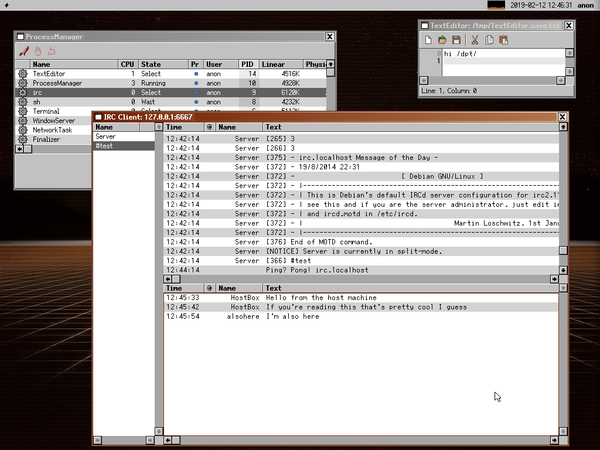Click the date and time clock in menubar
Screen dimensions: 600x450
coord(541,5)
